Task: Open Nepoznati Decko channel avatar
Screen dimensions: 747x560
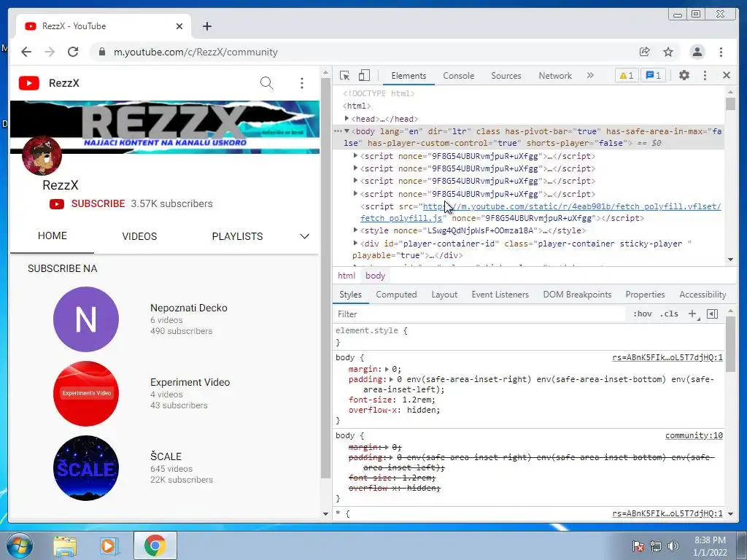Action: pos(86,319)
